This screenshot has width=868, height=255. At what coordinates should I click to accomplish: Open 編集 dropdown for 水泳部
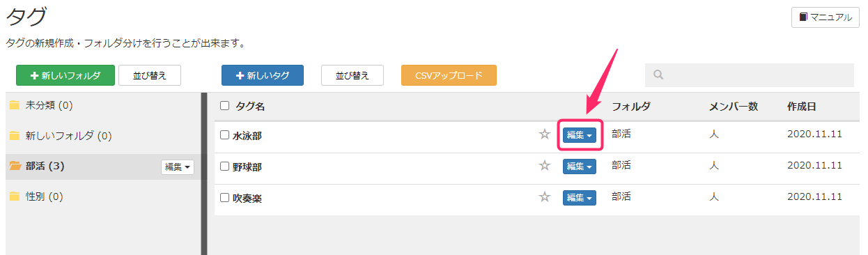pos(580,135)
